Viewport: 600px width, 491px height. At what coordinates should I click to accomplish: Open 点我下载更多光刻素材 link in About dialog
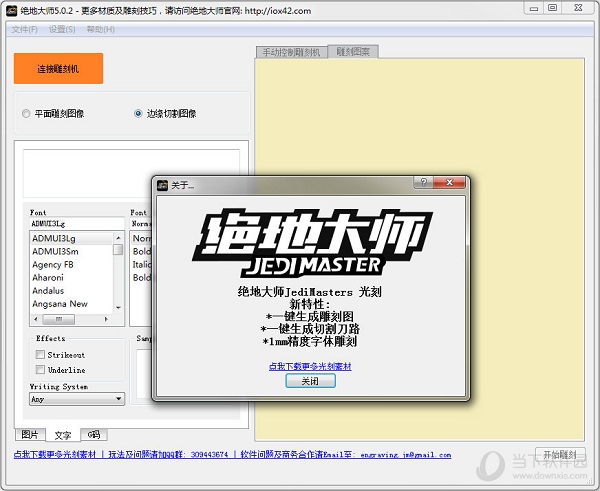point(310,366)
